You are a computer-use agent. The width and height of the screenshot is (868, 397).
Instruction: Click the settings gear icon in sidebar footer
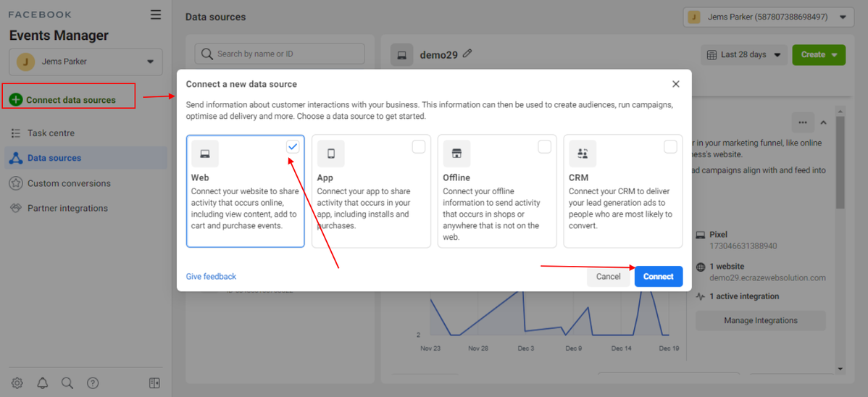(x=17, y=383)
